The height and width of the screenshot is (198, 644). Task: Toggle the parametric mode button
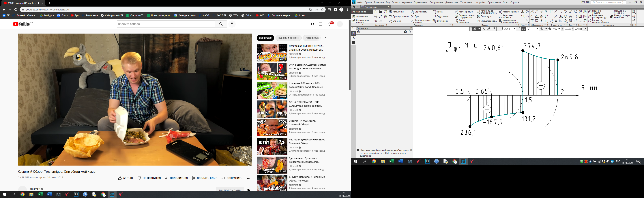(524, 29)
